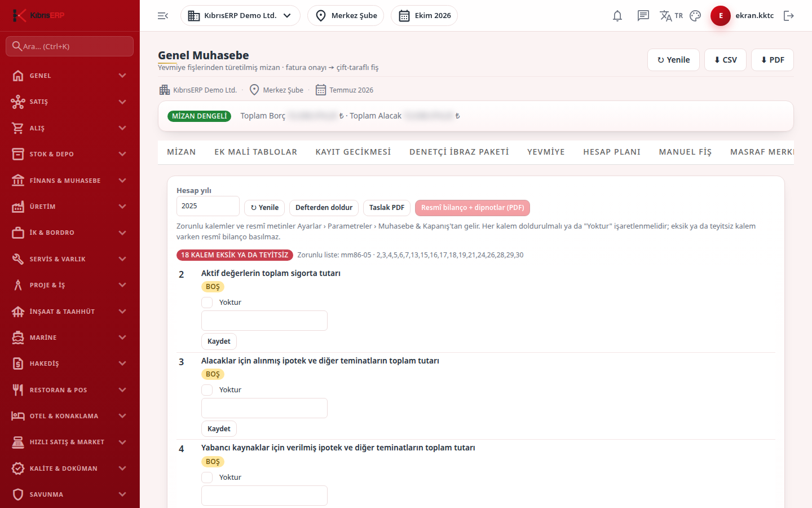Screen dimensions: 812x508
Task: Collapse the sidebar menu toggle icon
Action: [163, 16]
